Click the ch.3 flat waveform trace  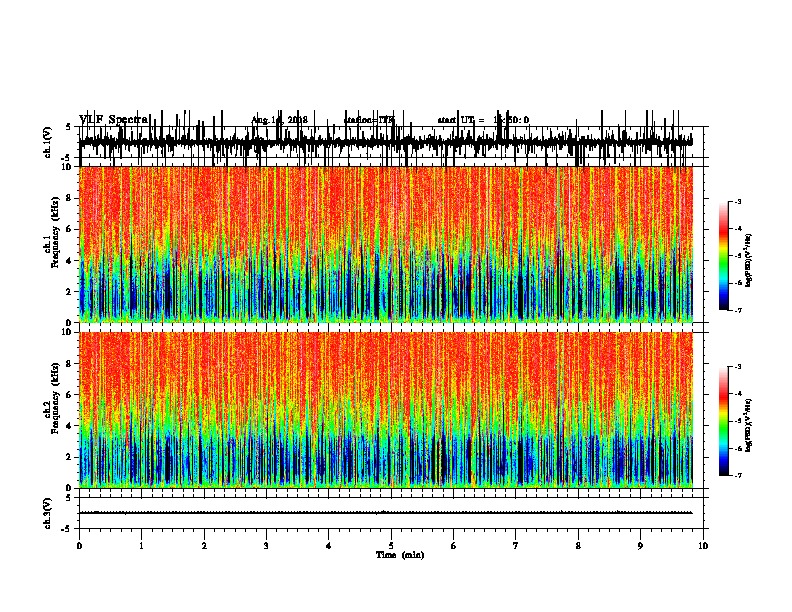tap(386, 513)
